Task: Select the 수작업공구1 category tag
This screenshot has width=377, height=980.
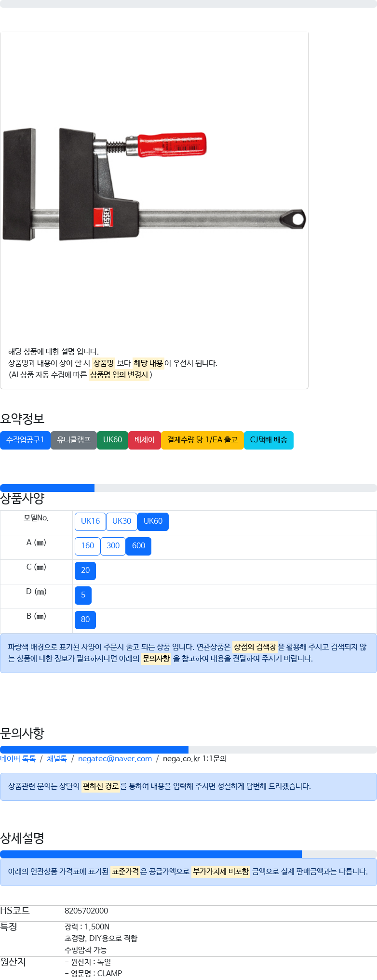Action: [x=25, y=440]
